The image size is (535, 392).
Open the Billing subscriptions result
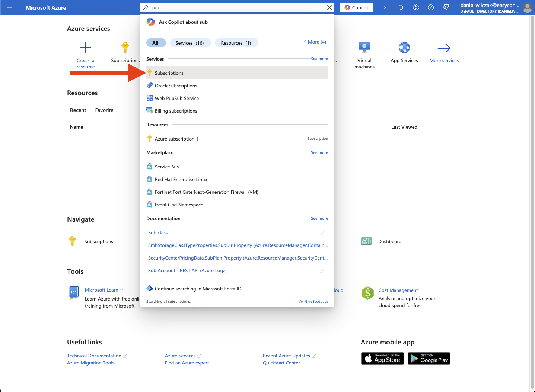point(237,111)
